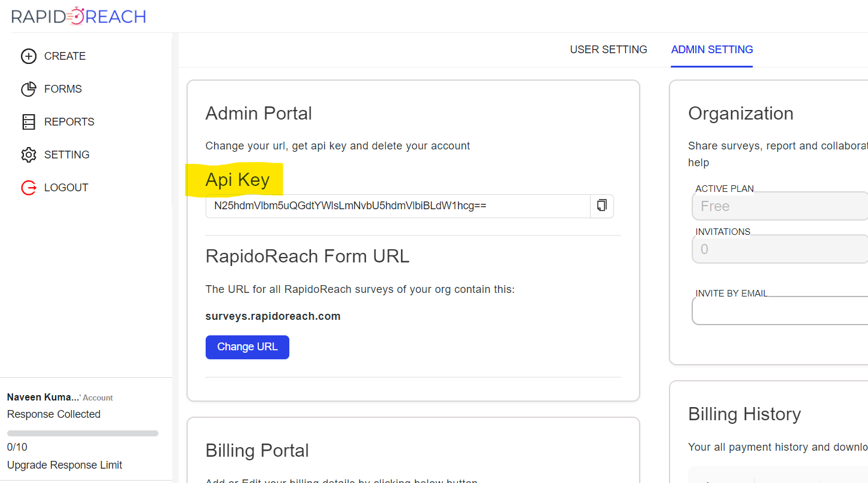Switch to the USER SETTING tab

point(609,50)
